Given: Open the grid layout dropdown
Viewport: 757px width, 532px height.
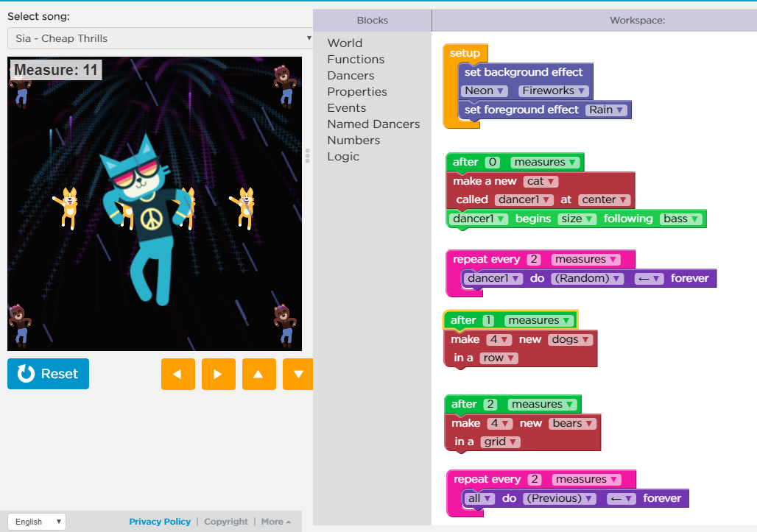Looking at the screenshot, I should [x=500, y=441].
